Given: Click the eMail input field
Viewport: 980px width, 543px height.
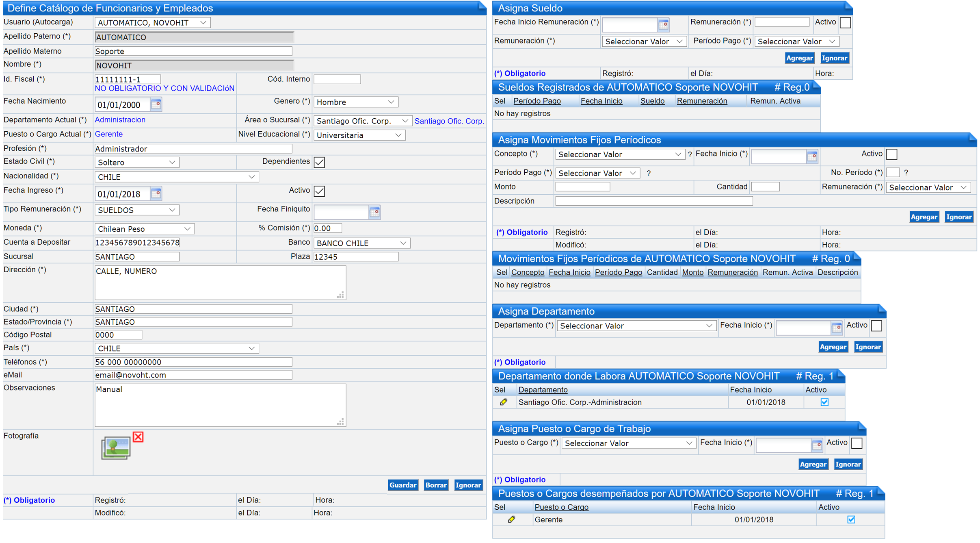Looking at the screenshot, I should [193, 375].
